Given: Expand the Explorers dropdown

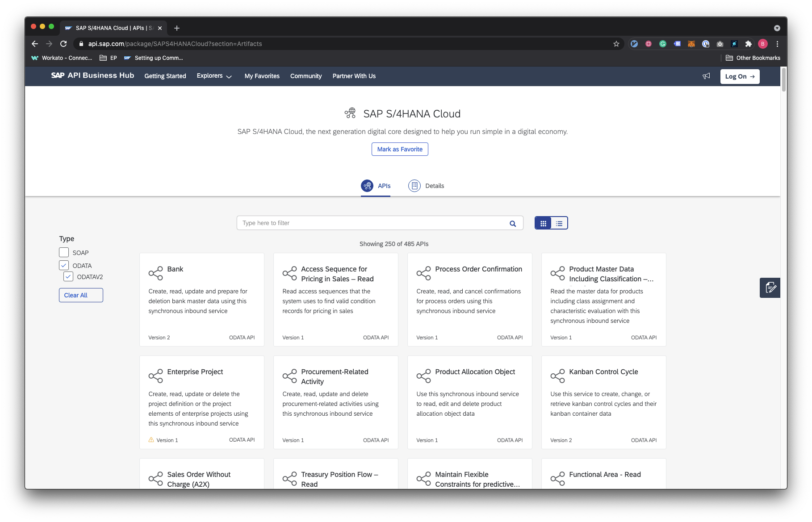Looking at the screenshot, I should click(214, 76).
